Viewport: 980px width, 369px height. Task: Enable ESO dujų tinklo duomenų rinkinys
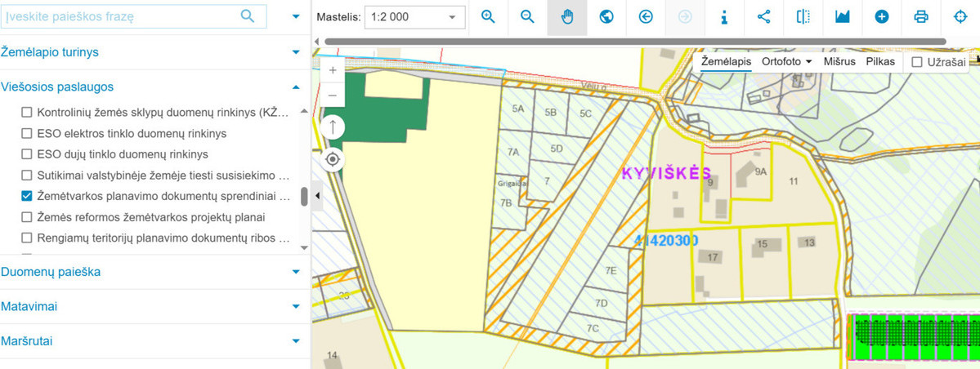pos(26,154)
